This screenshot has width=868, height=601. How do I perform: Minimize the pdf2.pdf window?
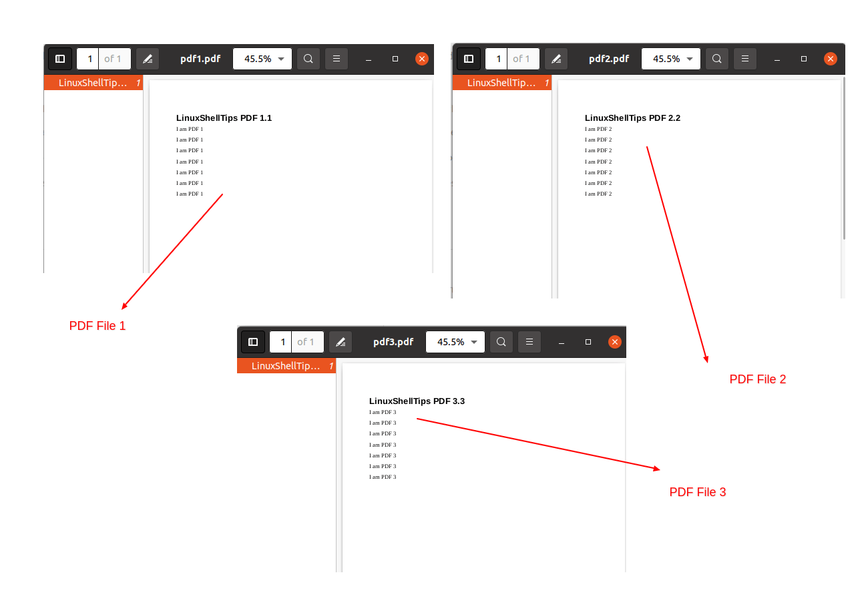coord(777,59)
